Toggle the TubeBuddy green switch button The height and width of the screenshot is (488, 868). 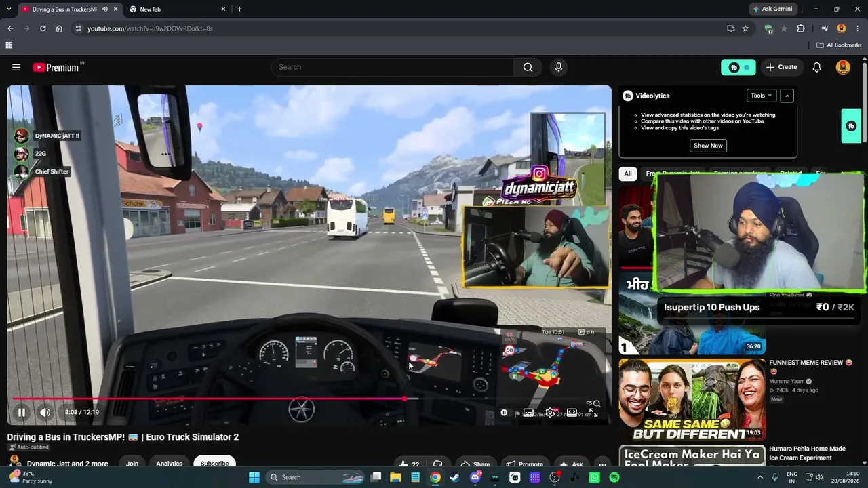738,67
